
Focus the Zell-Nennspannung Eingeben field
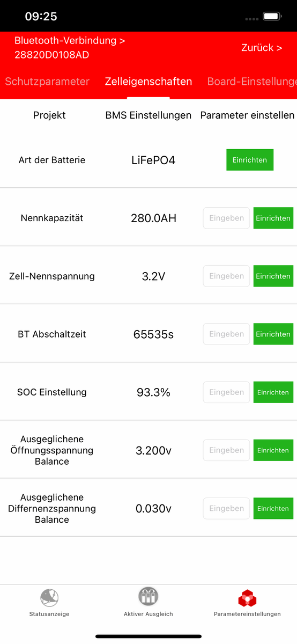point(226,276)
